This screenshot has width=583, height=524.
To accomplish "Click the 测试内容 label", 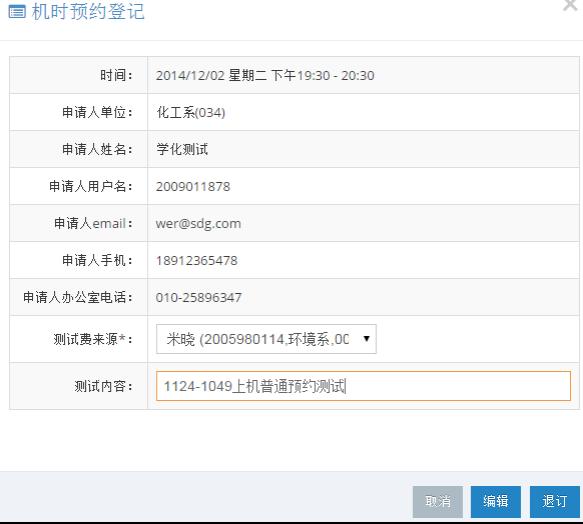I will [103, 386].
